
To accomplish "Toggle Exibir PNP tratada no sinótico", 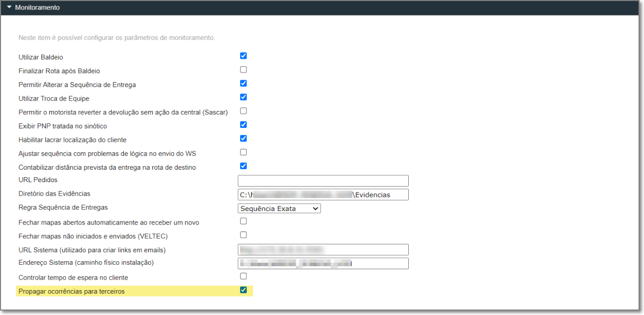I will tap(243, 124).
